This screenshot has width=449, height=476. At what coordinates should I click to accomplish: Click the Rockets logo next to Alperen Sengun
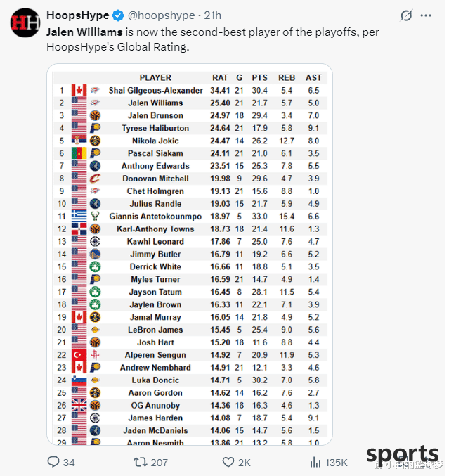(96, 355)
